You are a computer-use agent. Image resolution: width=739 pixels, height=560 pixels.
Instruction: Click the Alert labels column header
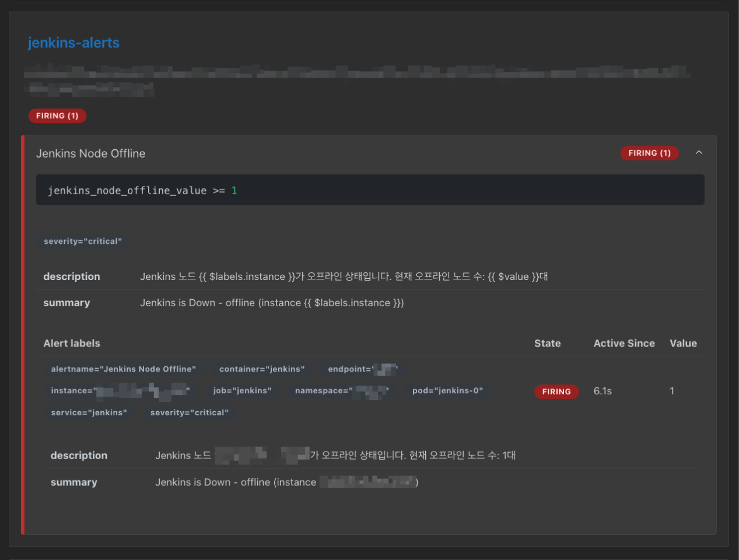coord(72,344)
